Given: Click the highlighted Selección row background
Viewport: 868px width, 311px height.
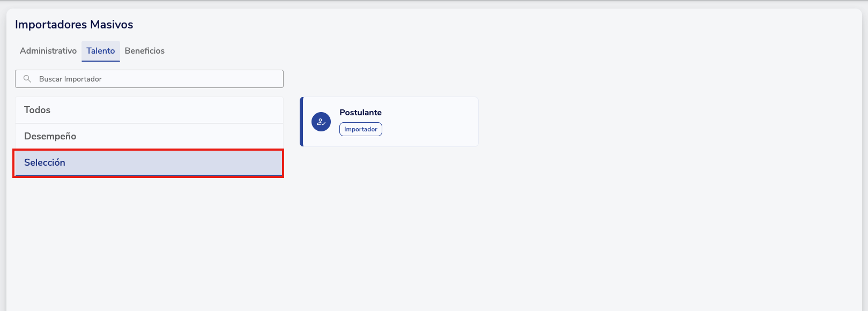Looking at the screenshot, I should click(x=177, y=162).
